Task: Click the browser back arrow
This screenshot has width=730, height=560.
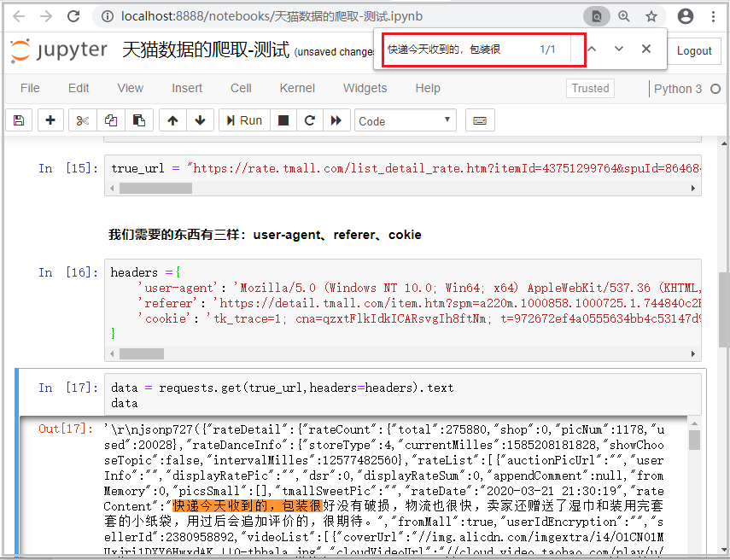Action: [x=19, y=16]
